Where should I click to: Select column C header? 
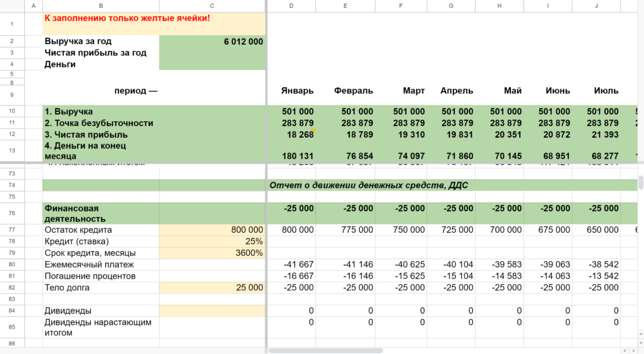pyautogui.click(x=212, y=6)
